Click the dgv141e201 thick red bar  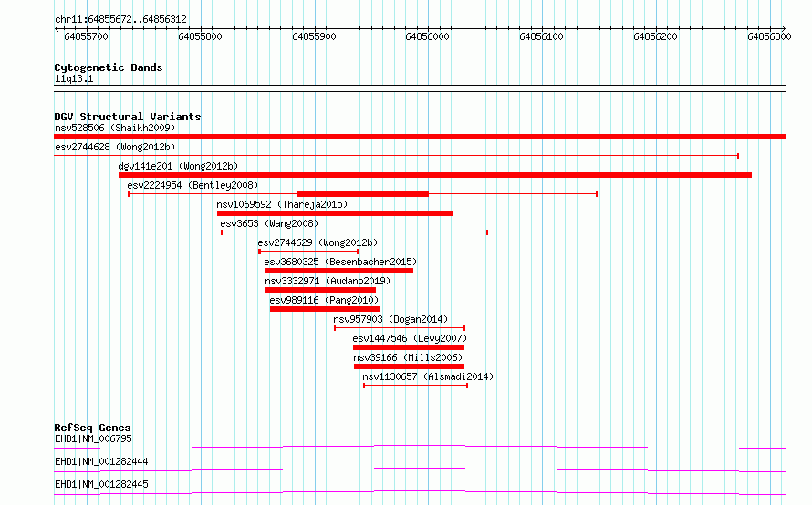(x=435, y=175)
